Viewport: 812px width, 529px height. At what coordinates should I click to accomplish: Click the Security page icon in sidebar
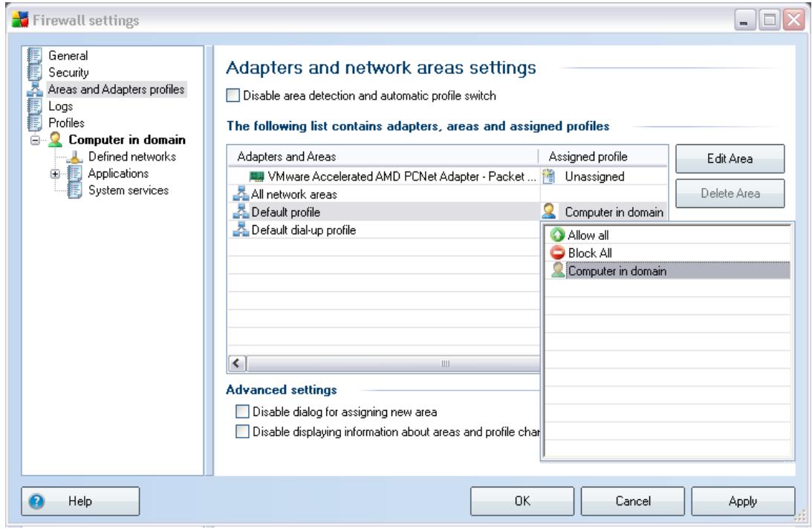click(35, 72)
